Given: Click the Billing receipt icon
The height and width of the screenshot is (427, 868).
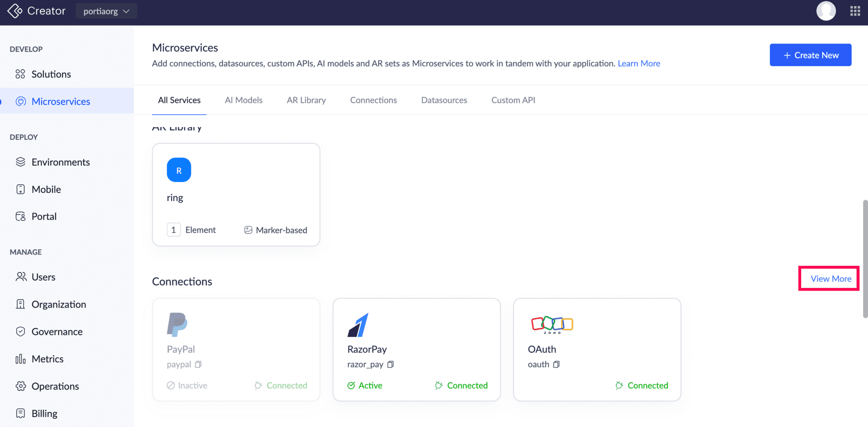Looking at the screenshot, I should tap(20, 413).
